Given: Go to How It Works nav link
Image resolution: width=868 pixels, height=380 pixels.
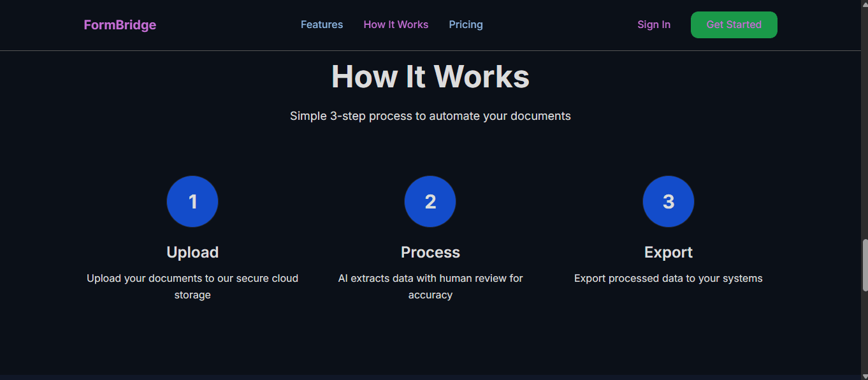Looking at the screenshot, I should point(396,25).
